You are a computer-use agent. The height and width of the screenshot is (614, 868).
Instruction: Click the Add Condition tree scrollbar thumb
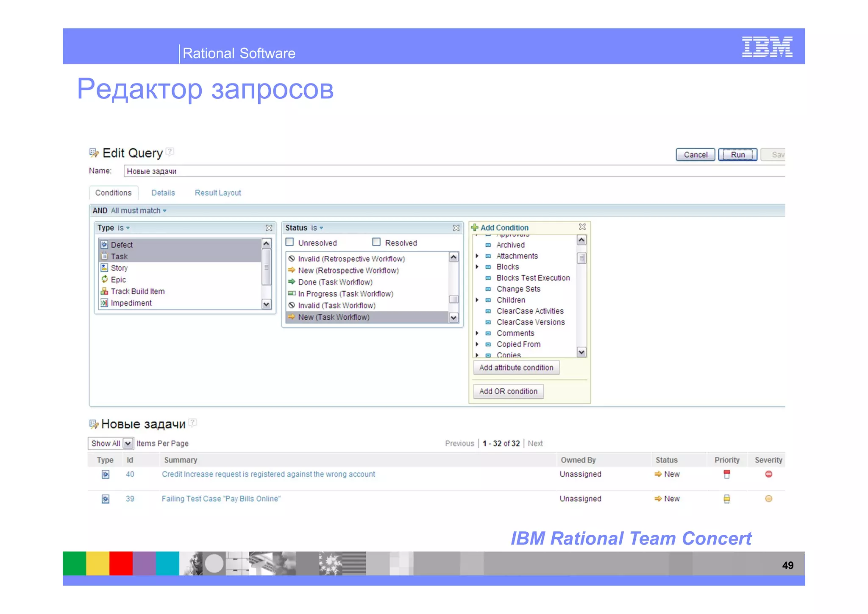coord(581,258)
